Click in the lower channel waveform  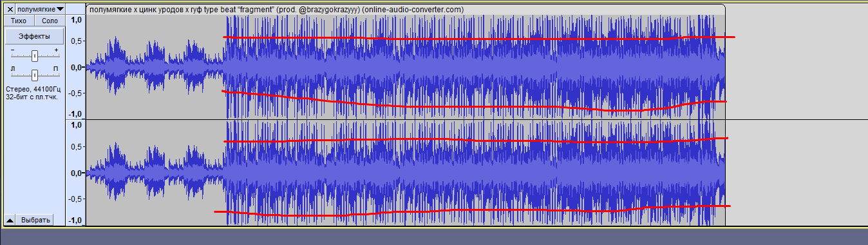(x=406, y=173)
